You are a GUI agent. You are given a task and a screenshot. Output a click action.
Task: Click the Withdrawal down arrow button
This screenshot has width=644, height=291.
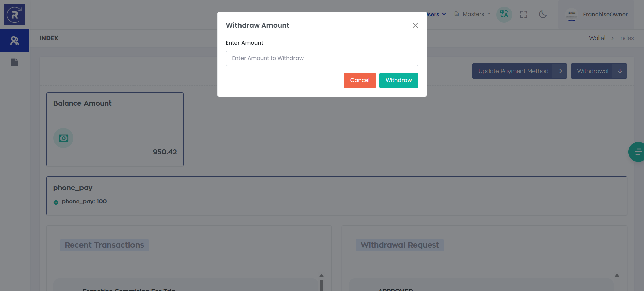[x=620, y=71]
